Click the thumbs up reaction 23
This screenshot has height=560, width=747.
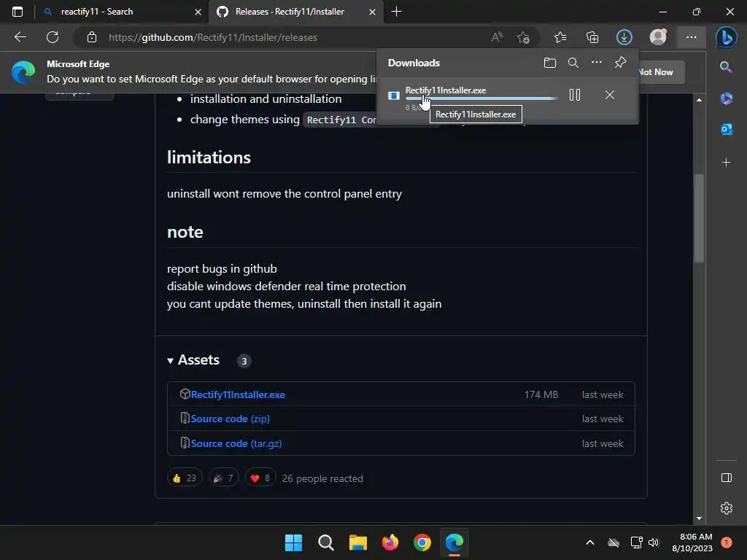point(185,478)
